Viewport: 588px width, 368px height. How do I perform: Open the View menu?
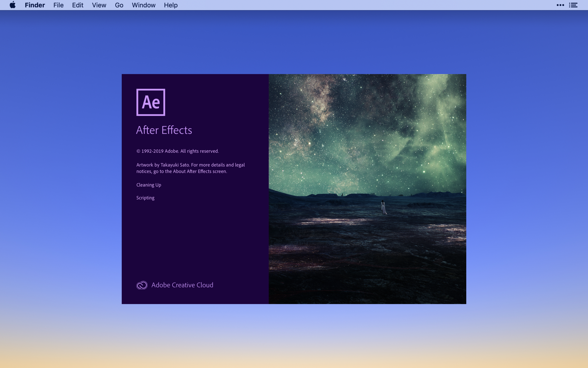point(99,5)
